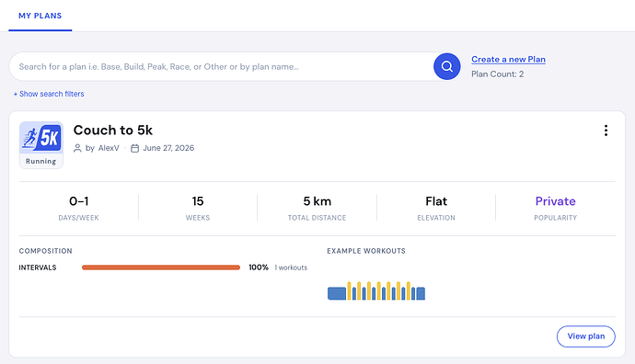This screenshot has width=635, height=364.
Task: Click the 0-1 days/week value
Action: [78, 201]
